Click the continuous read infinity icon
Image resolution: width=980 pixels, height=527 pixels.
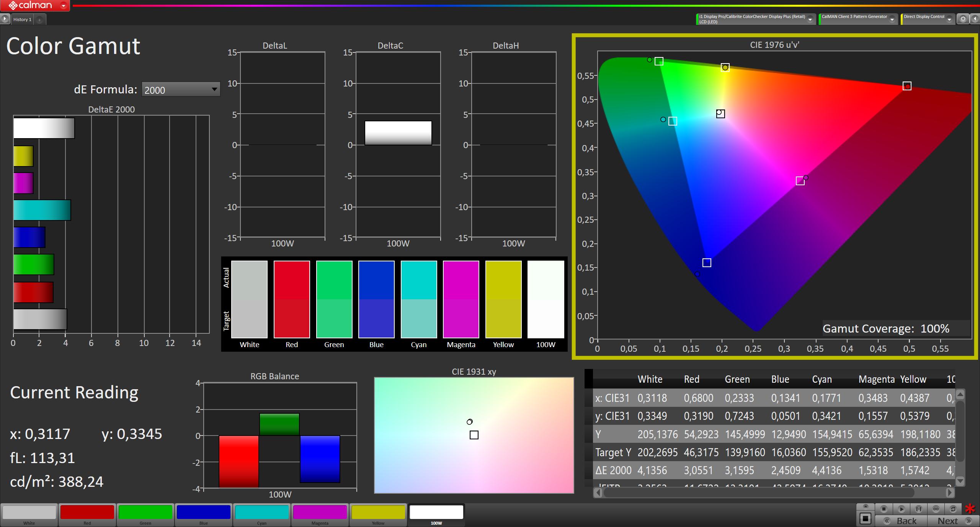(936, 509)
